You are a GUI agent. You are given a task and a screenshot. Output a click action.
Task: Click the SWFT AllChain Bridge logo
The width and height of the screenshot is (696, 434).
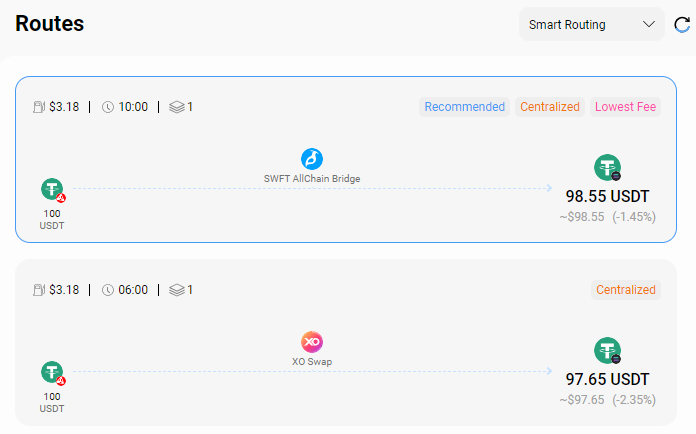[x=312, y=159]
